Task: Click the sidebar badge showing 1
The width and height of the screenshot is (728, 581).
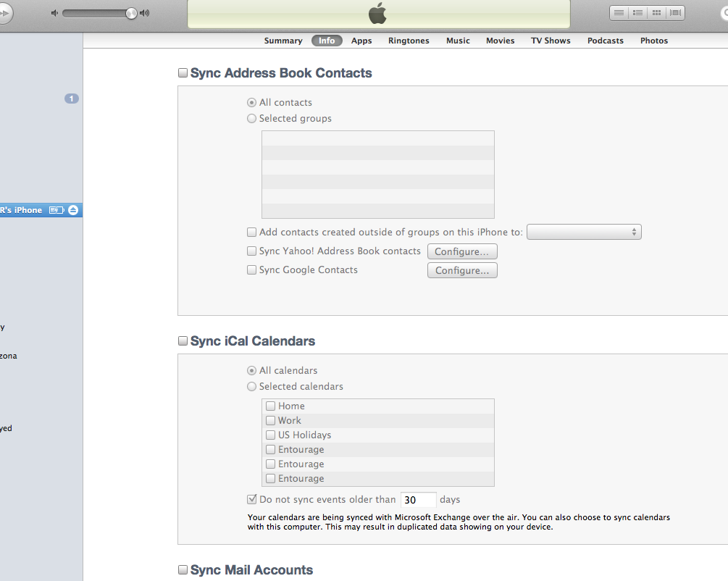Action: point(72,99)
